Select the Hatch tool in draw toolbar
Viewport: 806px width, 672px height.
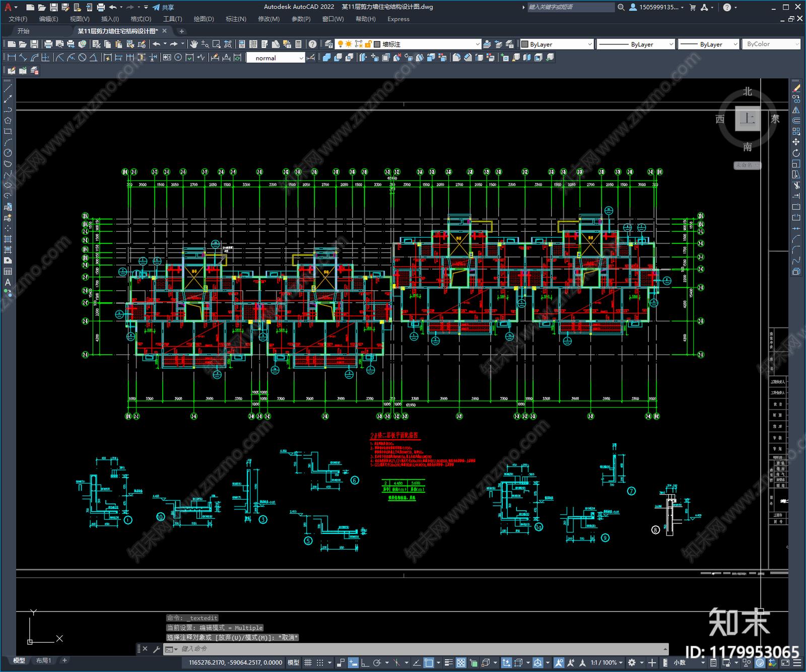click(x=8, y=239)
